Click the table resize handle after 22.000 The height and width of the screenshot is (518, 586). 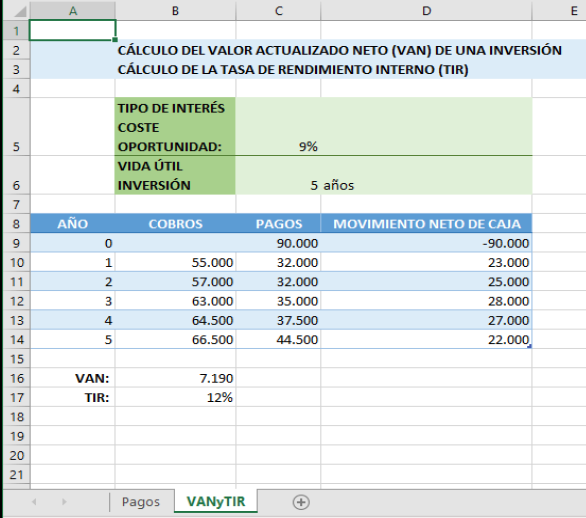530,346
